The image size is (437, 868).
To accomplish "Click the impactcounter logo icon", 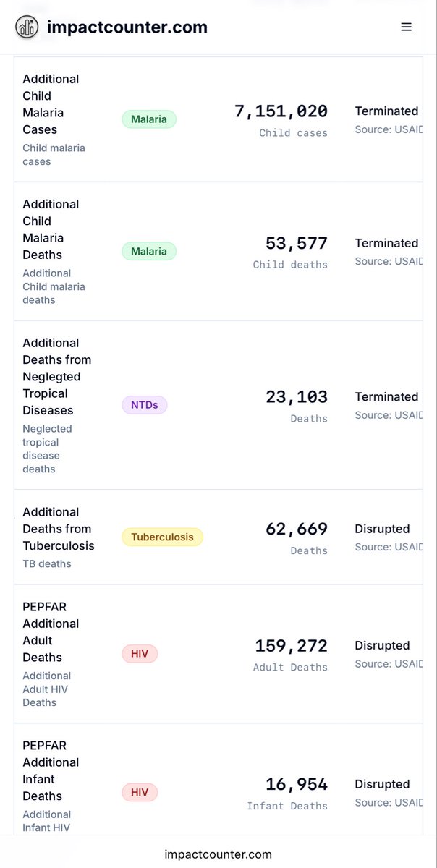I will pos(27,27).
